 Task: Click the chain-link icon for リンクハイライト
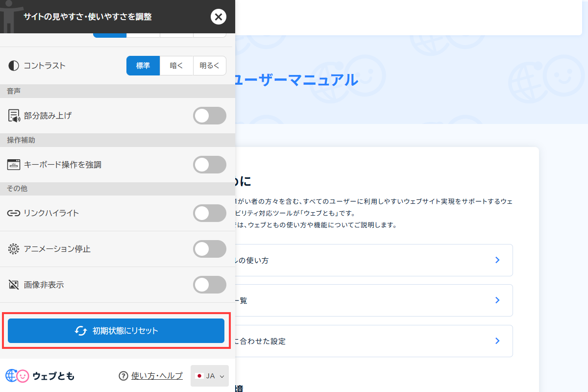pyautogui.click(x=13, y=213)
